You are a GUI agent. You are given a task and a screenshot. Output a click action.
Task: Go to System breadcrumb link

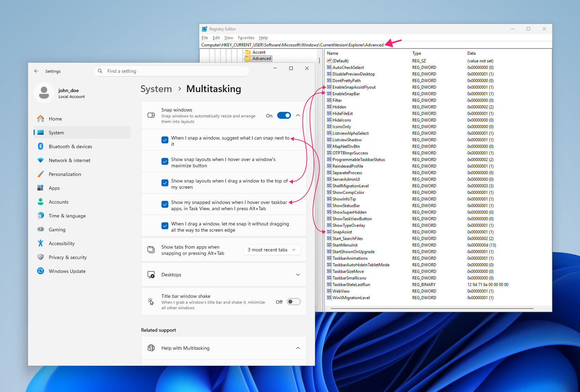coord(156,89)
